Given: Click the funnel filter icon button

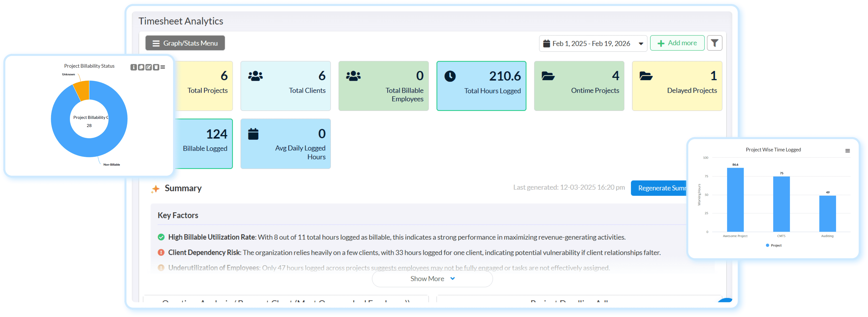Looking at the screenshot, I should tap(714, 43).
